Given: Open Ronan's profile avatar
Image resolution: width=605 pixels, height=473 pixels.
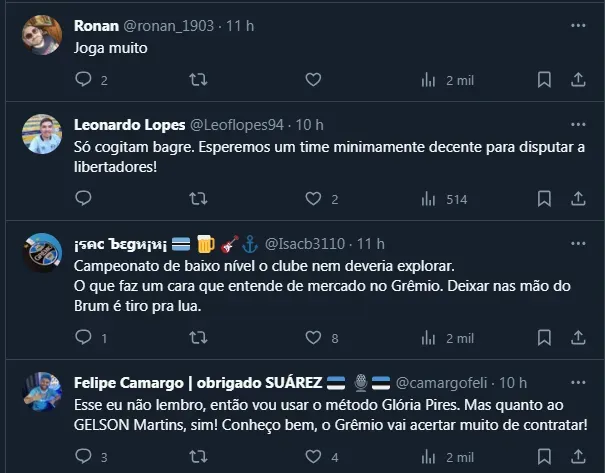Looking at the screenshot, I should pyautogui.click(x=43, y=35).
